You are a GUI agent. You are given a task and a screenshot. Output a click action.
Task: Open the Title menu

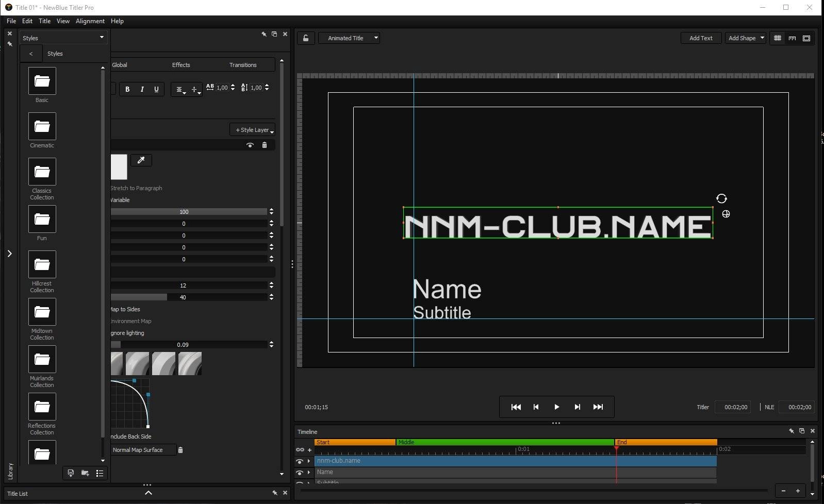point(45,21)
